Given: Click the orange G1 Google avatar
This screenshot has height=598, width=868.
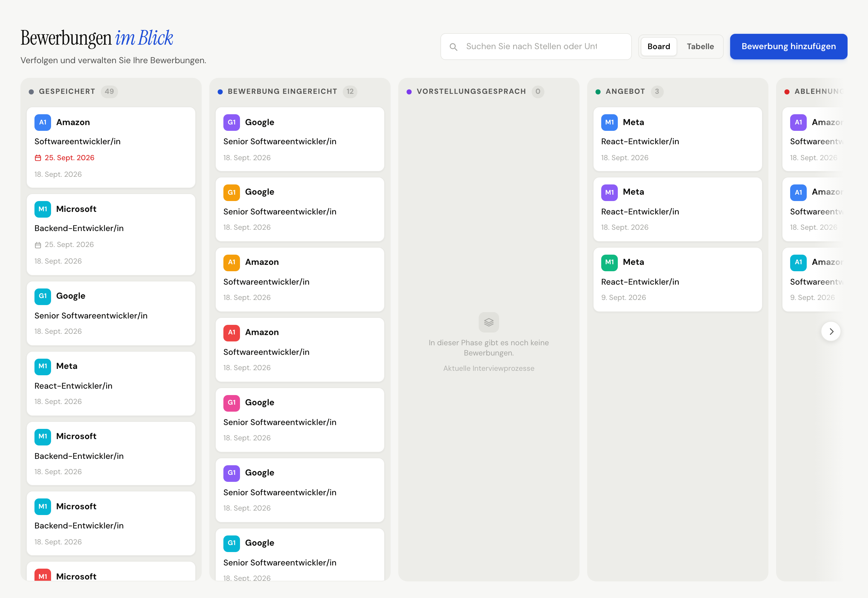Looking at the screenshot, I should [231, 193].
